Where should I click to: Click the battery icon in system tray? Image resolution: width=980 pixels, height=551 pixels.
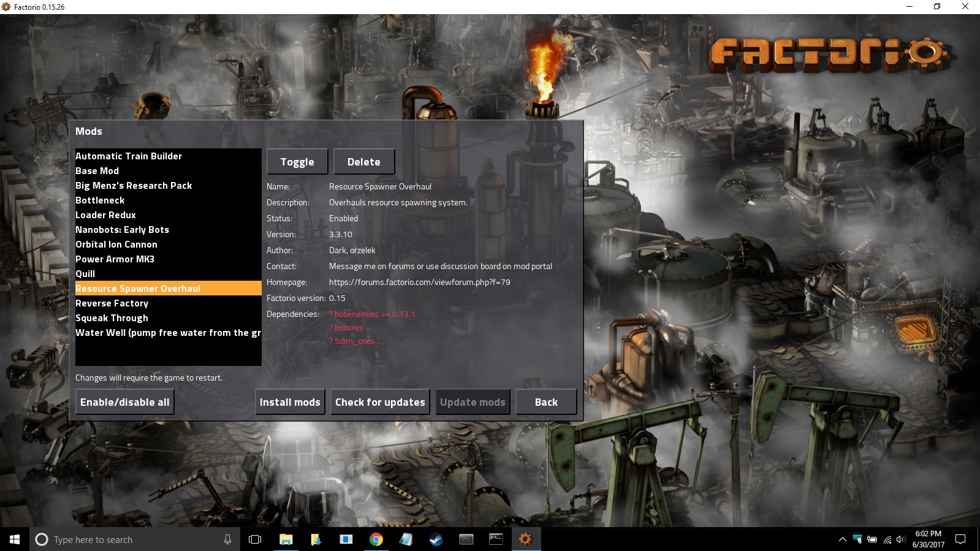pyautogui.click(x=872, y=539)
